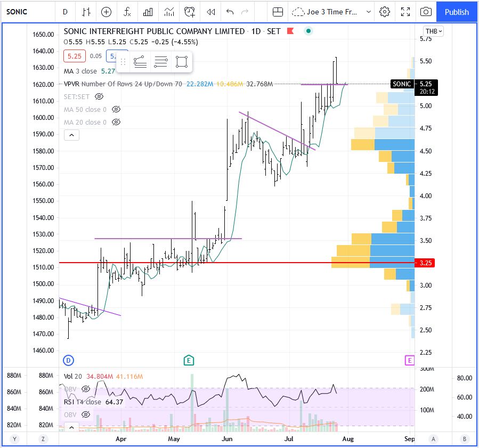The height and width of the screenshot is (448, 479).
Task: Open the THB currency dropdown
Action: coord(434,31)
